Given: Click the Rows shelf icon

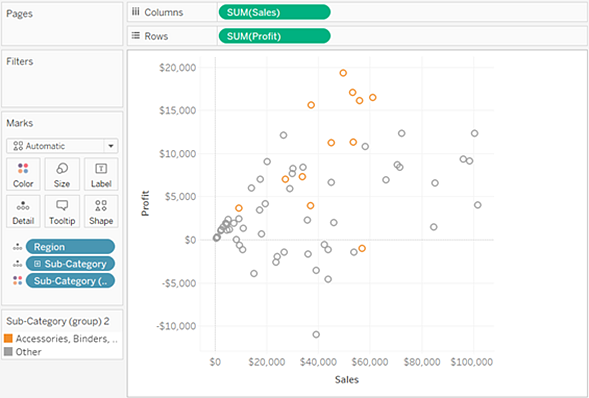Looking at the screenshot, I should click(136, 36).
